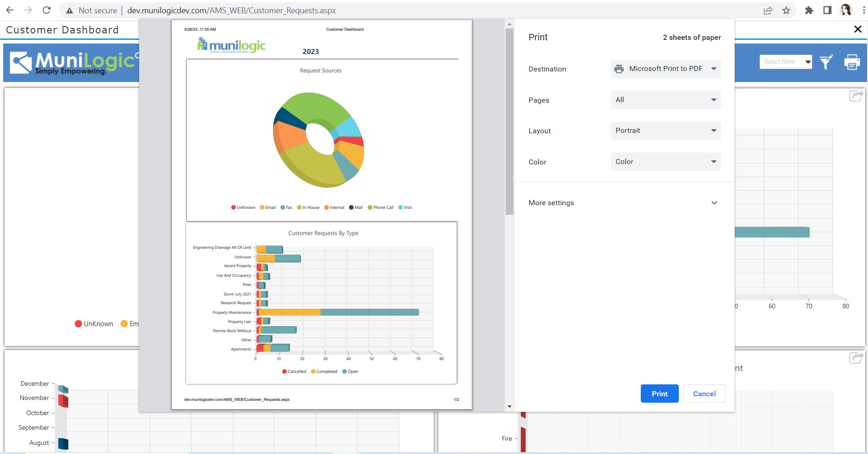Open the filter options on the dashboard
Viewport: 868px width, 454px height.
click(x=826, y=61)
